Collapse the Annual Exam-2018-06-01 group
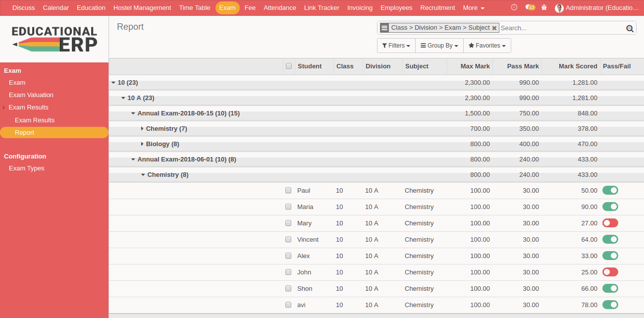This screenshot has height=318, width=644. coord(133,159)
